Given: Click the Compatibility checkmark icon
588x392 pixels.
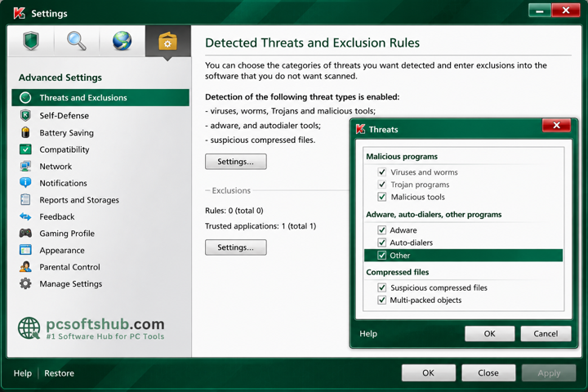Looking at the screenshot, I should [25, 149].
